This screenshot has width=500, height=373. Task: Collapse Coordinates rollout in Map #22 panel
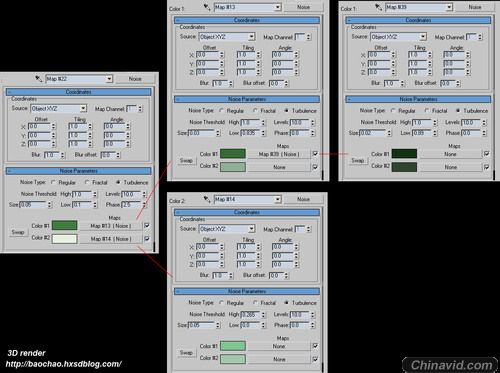[x=79, y=92]
